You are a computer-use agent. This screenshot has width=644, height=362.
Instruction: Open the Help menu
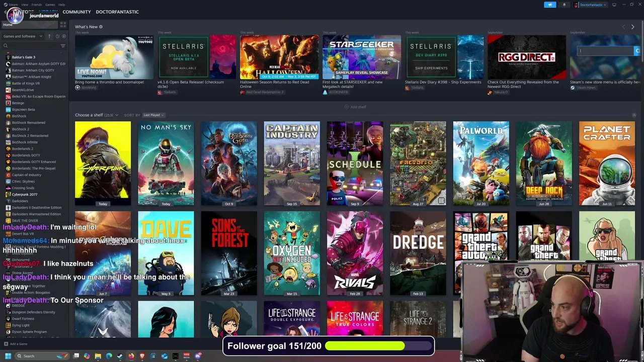(x=62, y=5)
